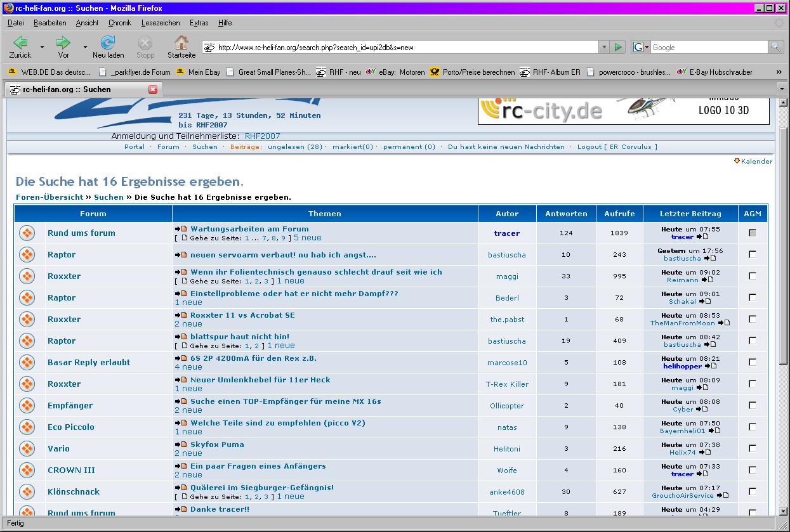Click the last-post icon next to Reimann

(x=707, y=280)
